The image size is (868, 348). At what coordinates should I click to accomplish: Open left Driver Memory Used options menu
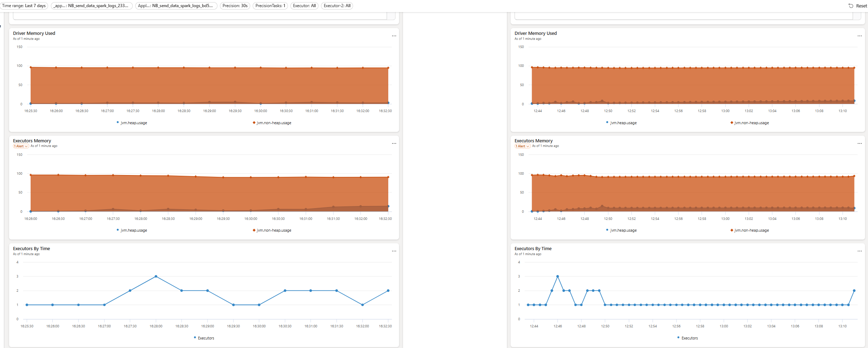pos(394,36)
